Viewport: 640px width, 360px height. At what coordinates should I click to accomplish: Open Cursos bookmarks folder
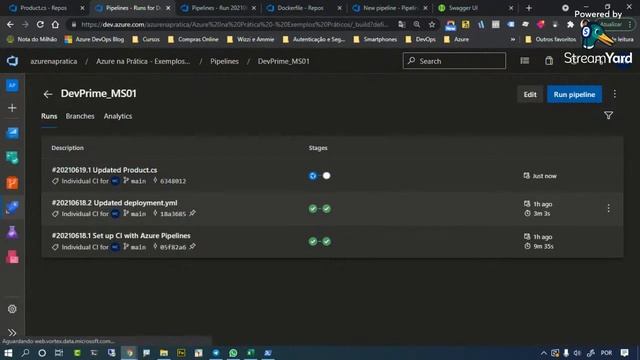click(x=146, y=39)
